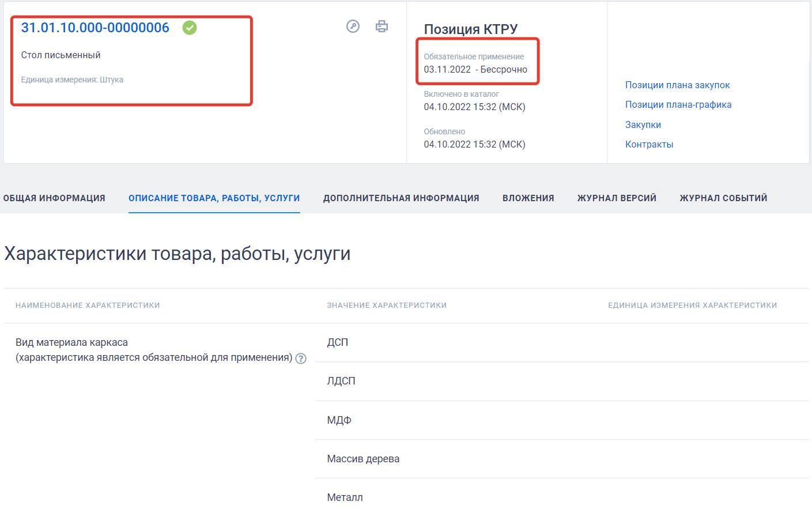812x513 pixels.
Task: Switch to Общая информация tab
Action: (54, 198)
